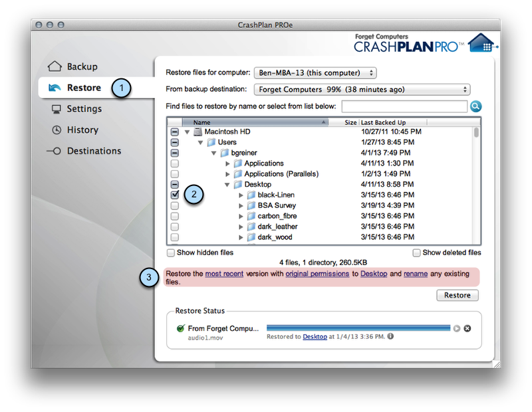Viewport: 532px width, 412px height.
Task: Click the Users folder icon
Action: [211, 142]
